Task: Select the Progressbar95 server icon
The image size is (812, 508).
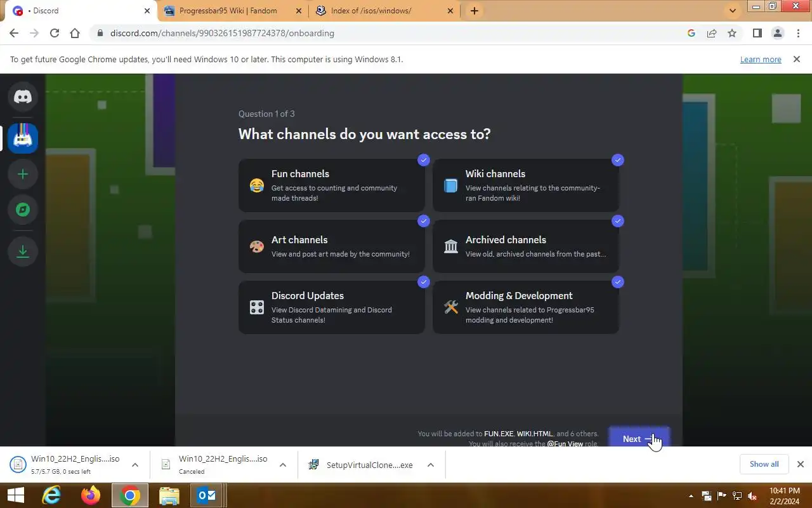Action: [23, 138]
